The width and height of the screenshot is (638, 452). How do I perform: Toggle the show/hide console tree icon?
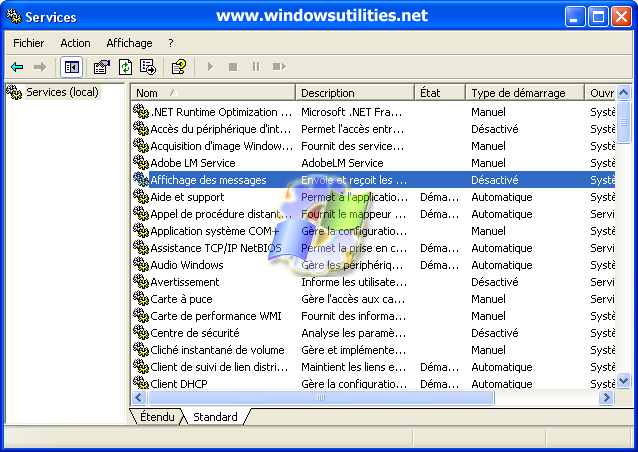tap(71, 67)
